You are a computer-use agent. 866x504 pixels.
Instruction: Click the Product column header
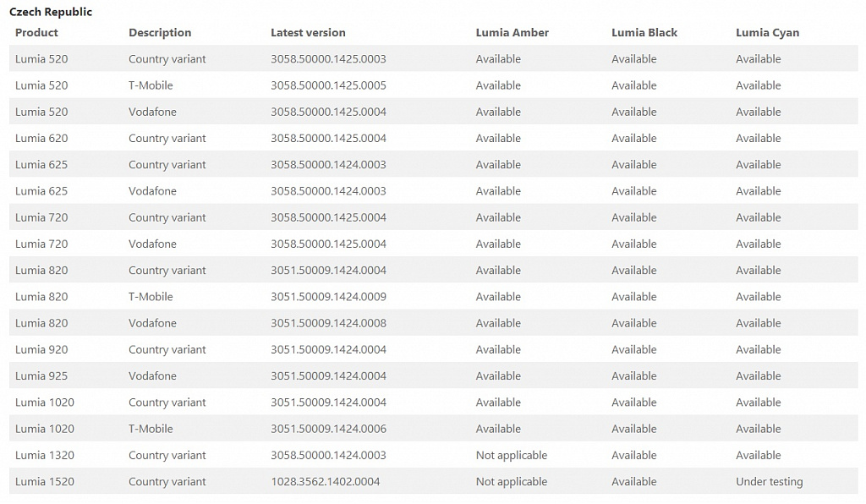[x=36, y=33]
